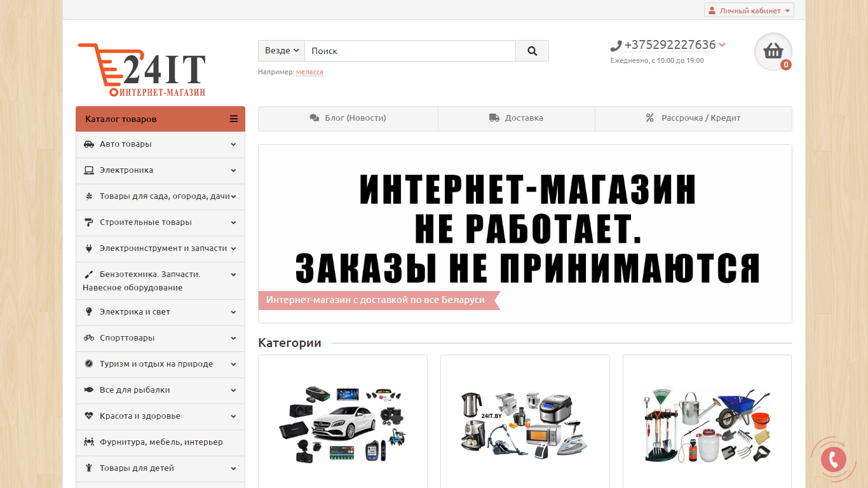Open Товары для детей category link
Screen dimensions: 868x488
point(160,469)
